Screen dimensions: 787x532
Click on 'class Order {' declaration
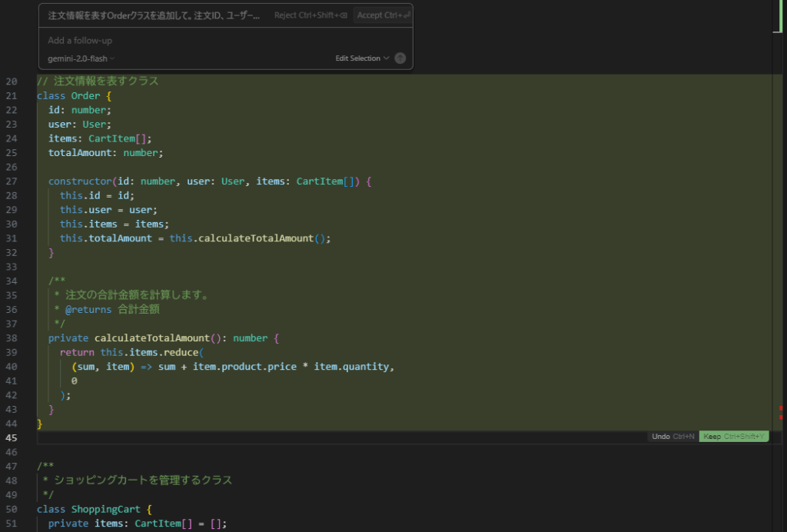74,95
